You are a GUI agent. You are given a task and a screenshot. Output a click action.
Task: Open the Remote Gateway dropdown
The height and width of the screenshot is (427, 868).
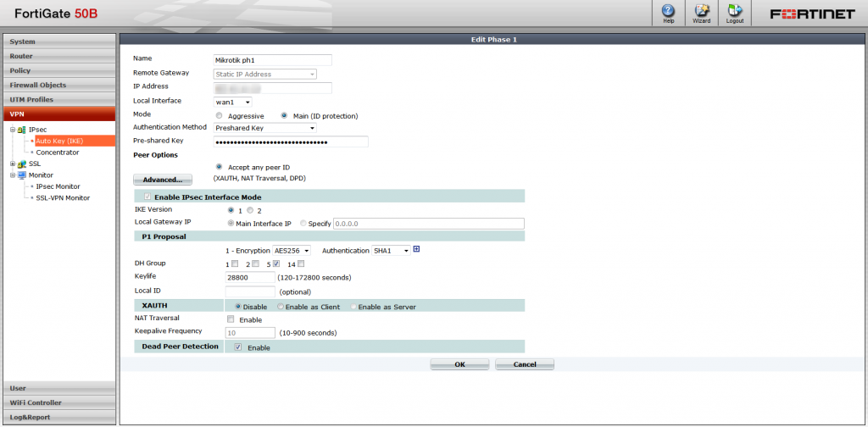265,74
